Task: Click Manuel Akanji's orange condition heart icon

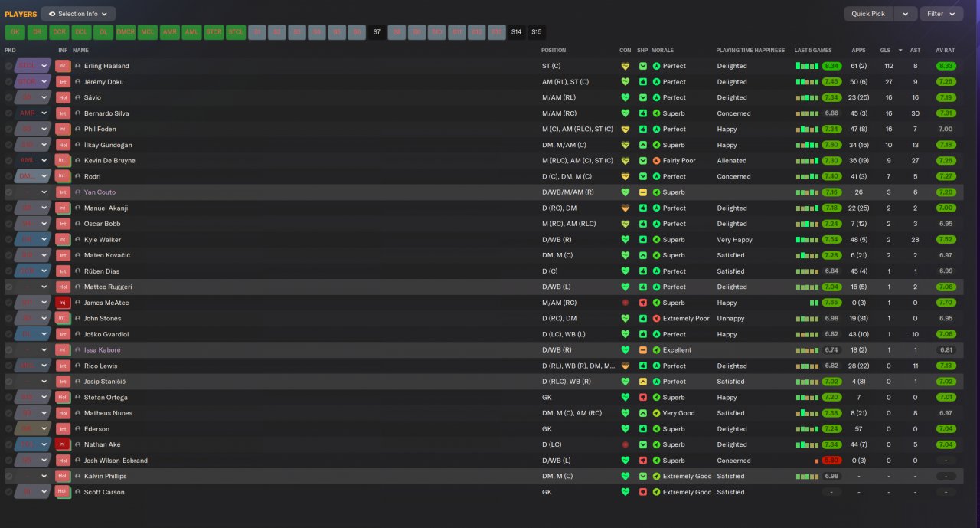Action: pos(626,208)
